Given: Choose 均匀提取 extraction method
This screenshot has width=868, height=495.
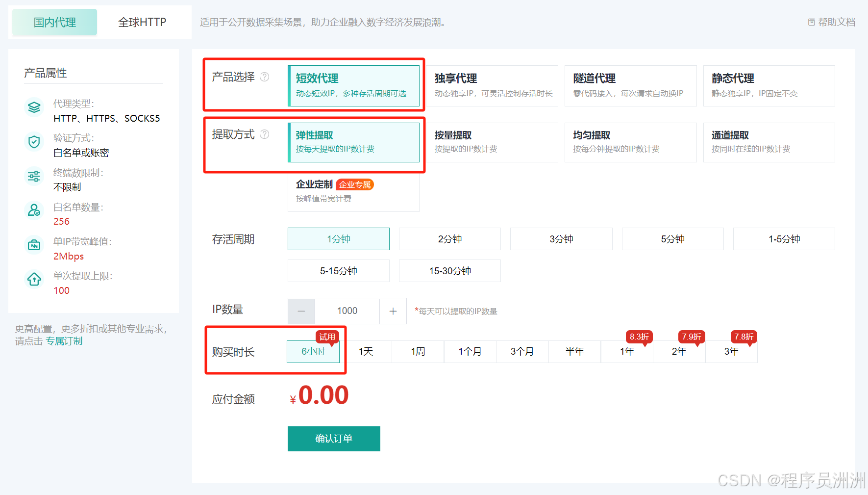Looking at the screenshot, I should 631,142.
